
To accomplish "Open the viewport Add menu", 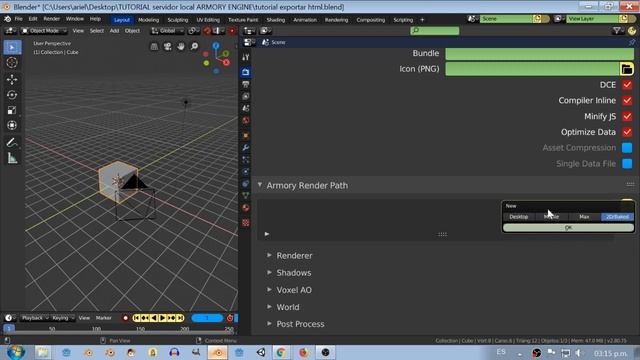I will [x=114, y=31].
